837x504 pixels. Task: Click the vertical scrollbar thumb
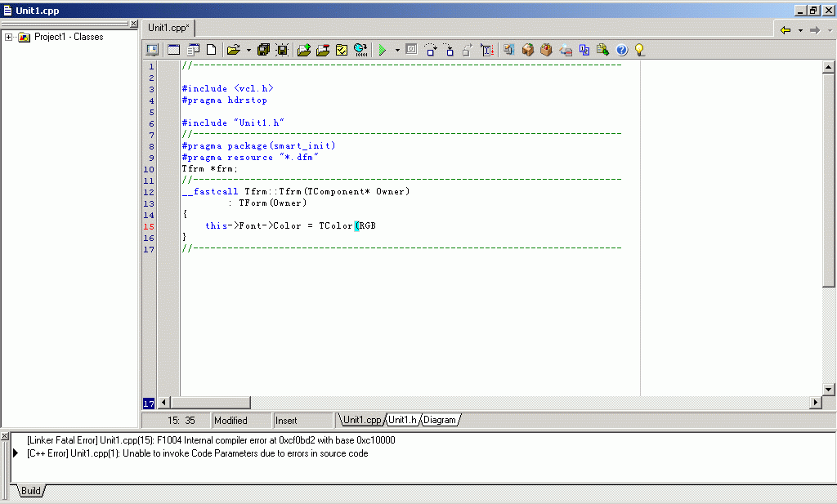(829, 181)
